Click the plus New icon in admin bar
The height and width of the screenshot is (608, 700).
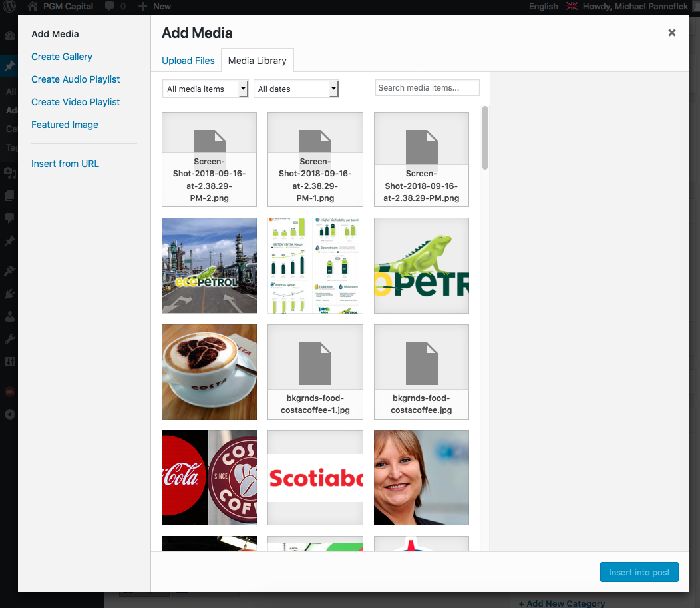pyautogui.click(x=143, y=7)
